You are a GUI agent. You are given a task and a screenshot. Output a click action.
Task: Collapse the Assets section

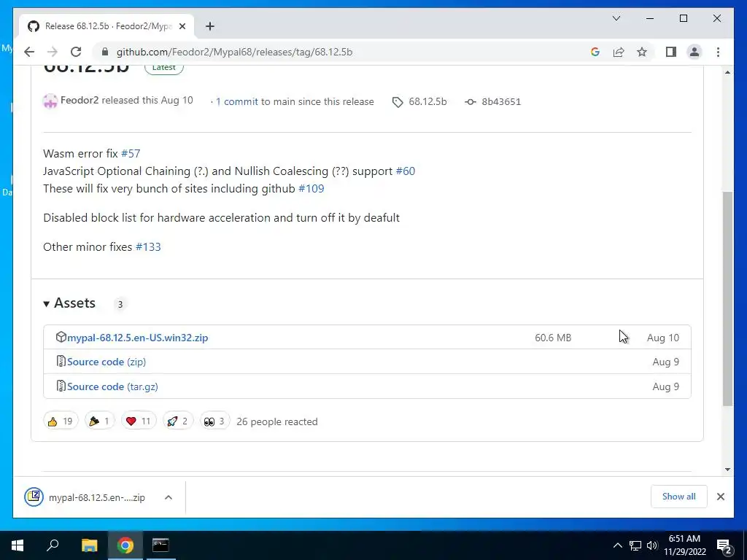[x=69, y=303]
